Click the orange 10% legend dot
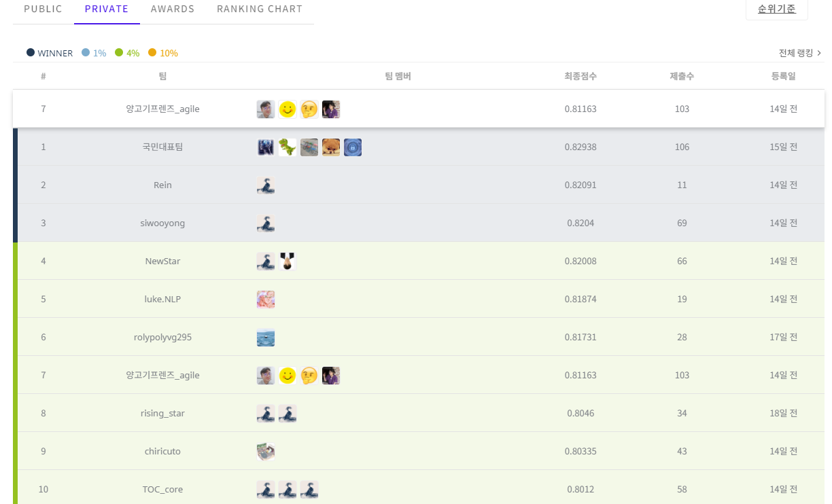 tap(152, 52)
